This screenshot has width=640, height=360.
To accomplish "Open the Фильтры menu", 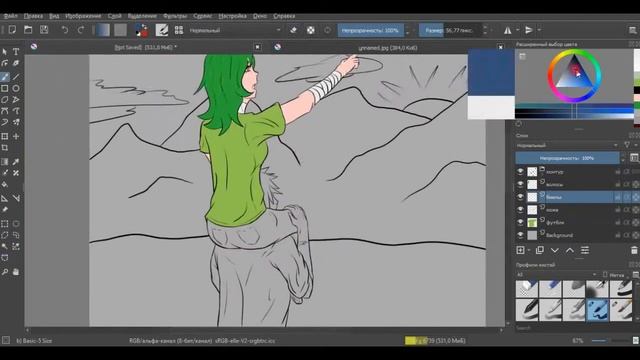I will pos(175,16).
